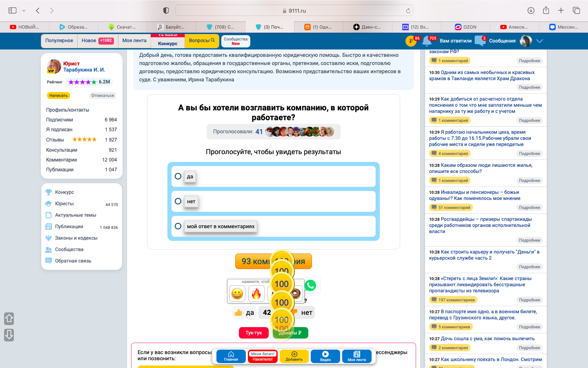The height and width of the screenshot is (368, 588).
Task: Click the thumbs up 'да' icon
Action: [238, 312]
